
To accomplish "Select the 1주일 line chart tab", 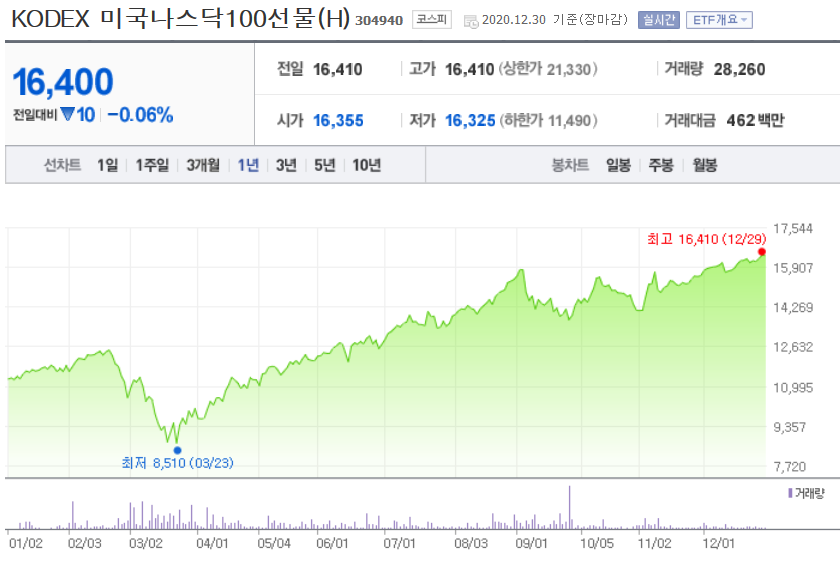I will click(152, 165).
